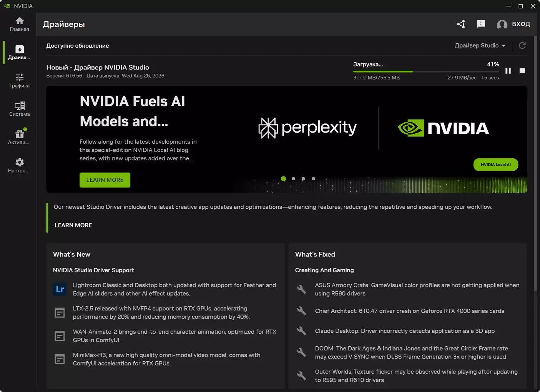Click the green download progress bar

pyautogui.click(x=426, y=71)
